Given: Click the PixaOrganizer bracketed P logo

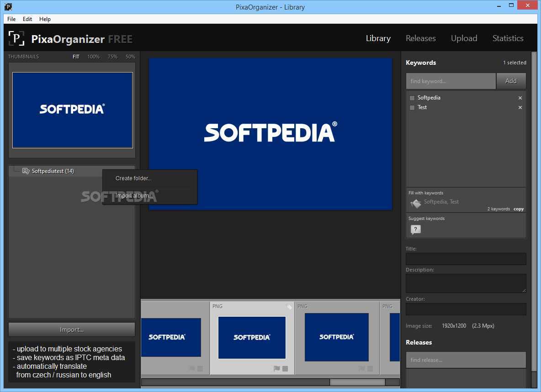Looking at the screenshot, I should click(16, 38).
